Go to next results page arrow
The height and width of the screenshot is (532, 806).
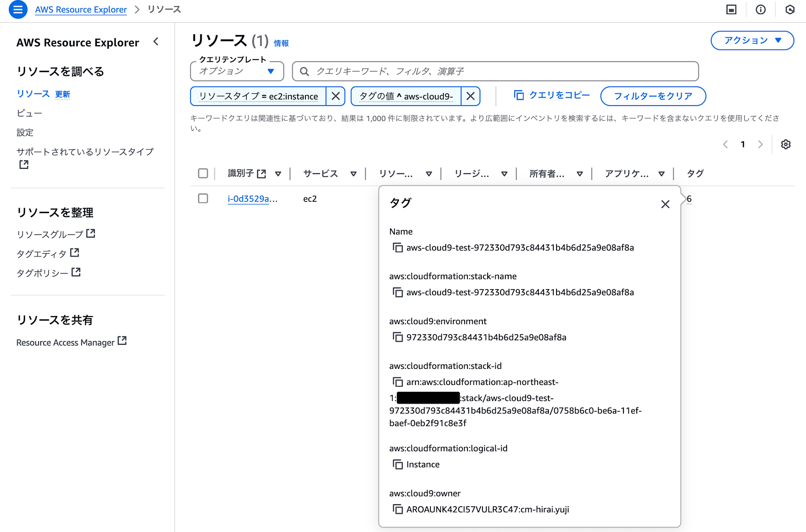pyautogui.click(x=760, y=145)
